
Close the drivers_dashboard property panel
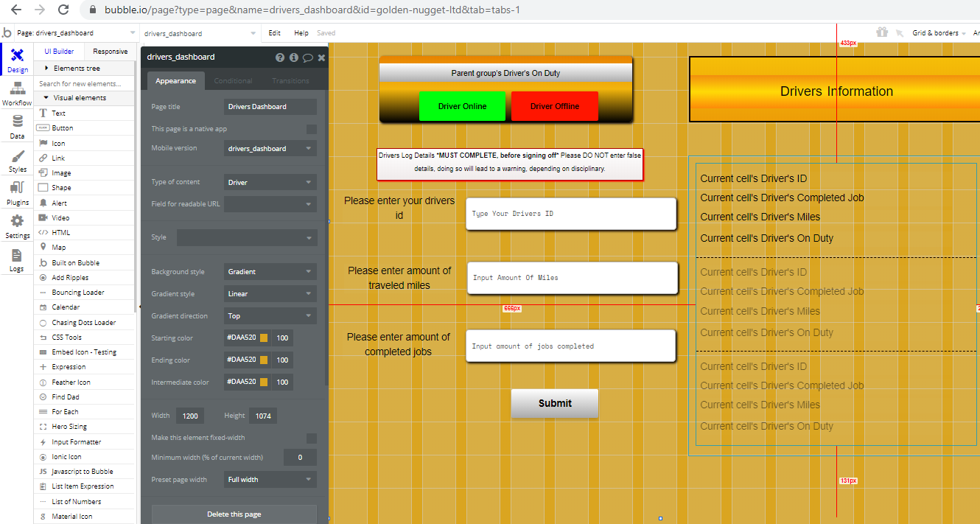click(x=321, y=57)
